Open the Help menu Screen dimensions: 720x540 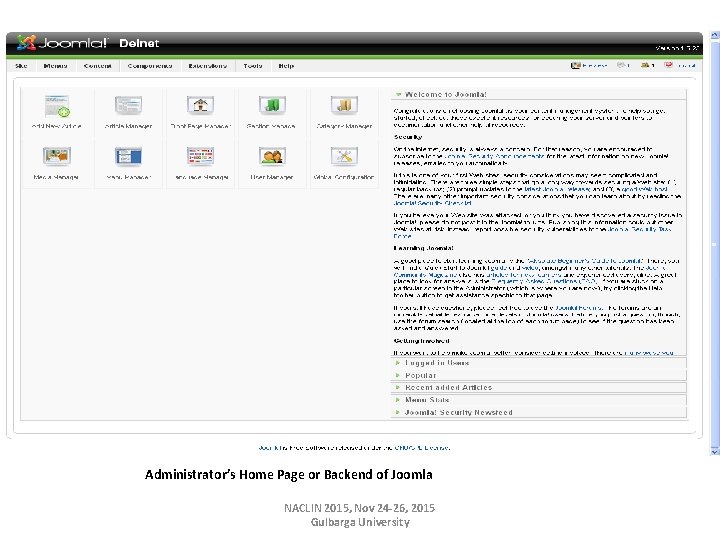[x=286, y=66]
